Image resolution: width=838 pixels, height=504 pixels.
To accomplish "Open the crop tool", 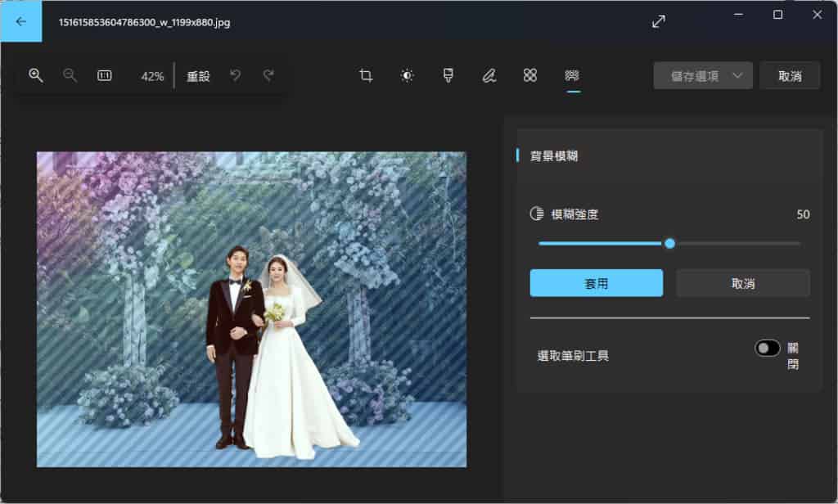I will 366,75.
